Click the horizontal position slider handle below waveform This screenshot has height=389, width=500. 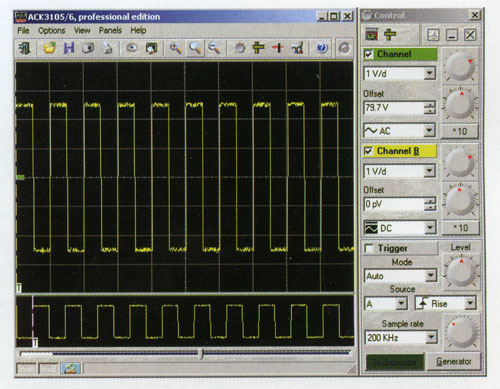point(201,353)
